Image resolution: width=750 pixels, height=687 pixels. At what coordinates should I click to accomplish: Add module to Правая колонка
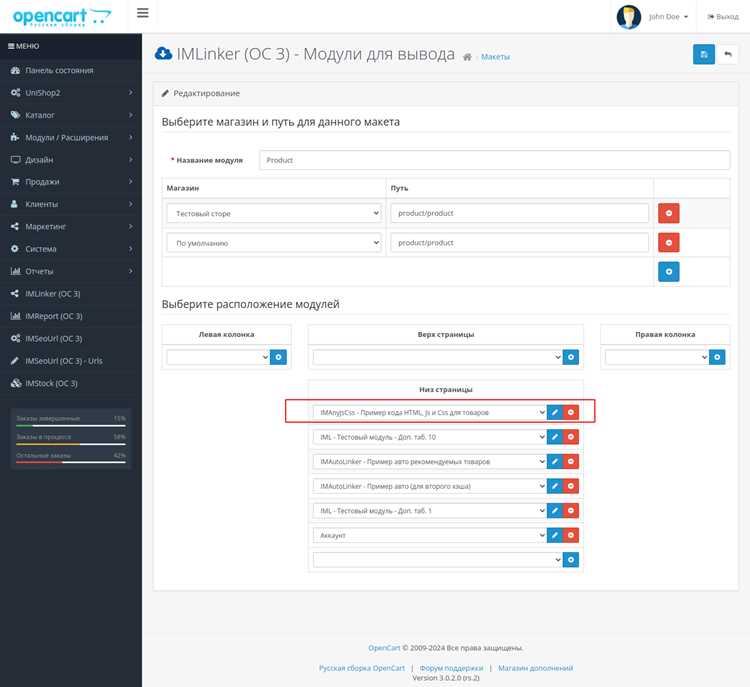point(717,357)
